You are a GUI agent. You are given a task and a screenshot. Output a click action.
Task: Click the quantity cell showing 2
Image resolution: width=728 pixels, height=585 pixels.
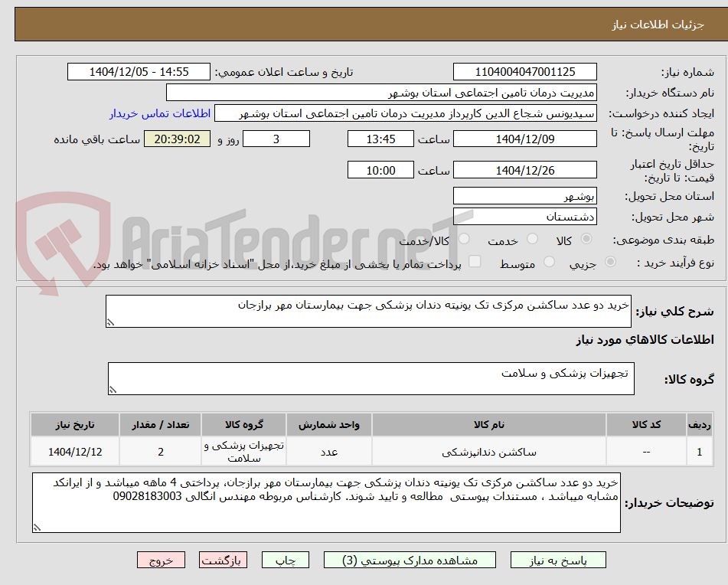click(160, 452)
